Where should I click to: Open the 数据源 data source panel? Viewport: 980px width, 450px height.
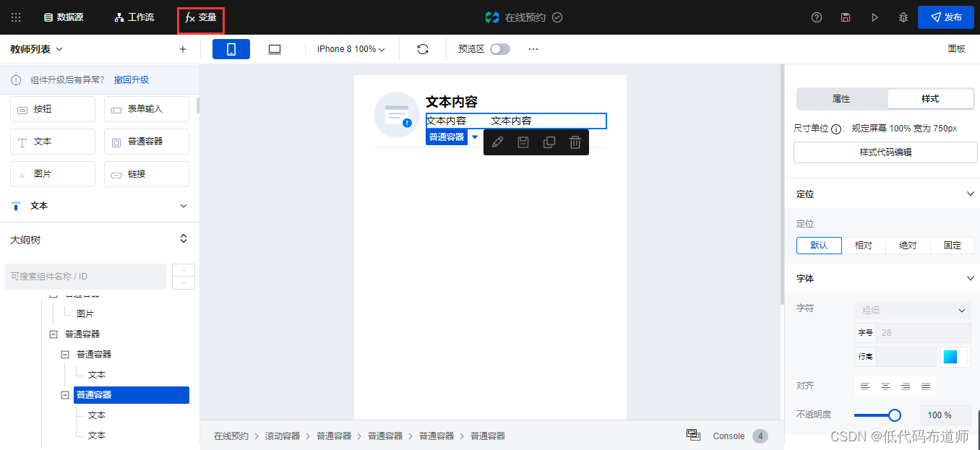(64, 17)
